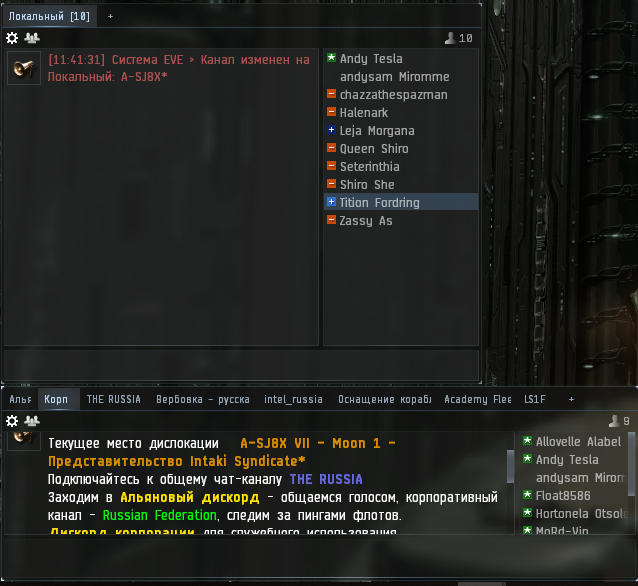Click orange minus standing icon beside Seterinthia
Image resolution: width=638 pixels, height=586 pixels.
[332, 166]
